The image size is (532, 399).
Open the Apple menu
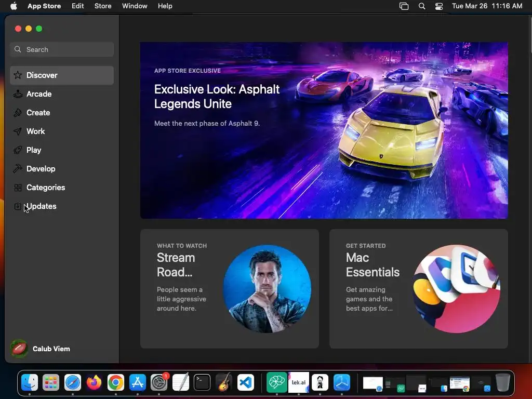[14, 6]
